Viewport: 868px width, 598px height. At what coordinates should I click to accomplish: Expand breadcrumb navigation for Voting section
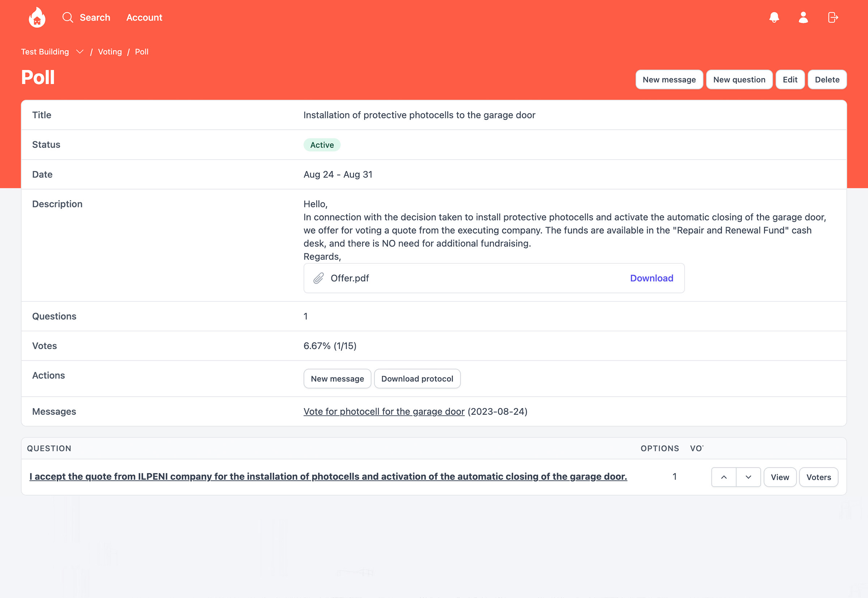point(79,51)
